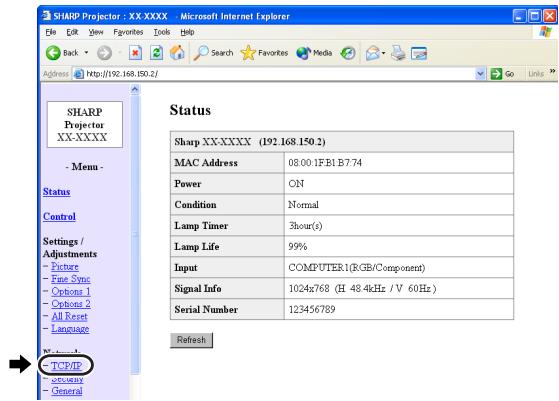Image resolution: width=559 pixels, height=401 pixels.
Task: Open the Options 2 link
Action: click(71, 304)
